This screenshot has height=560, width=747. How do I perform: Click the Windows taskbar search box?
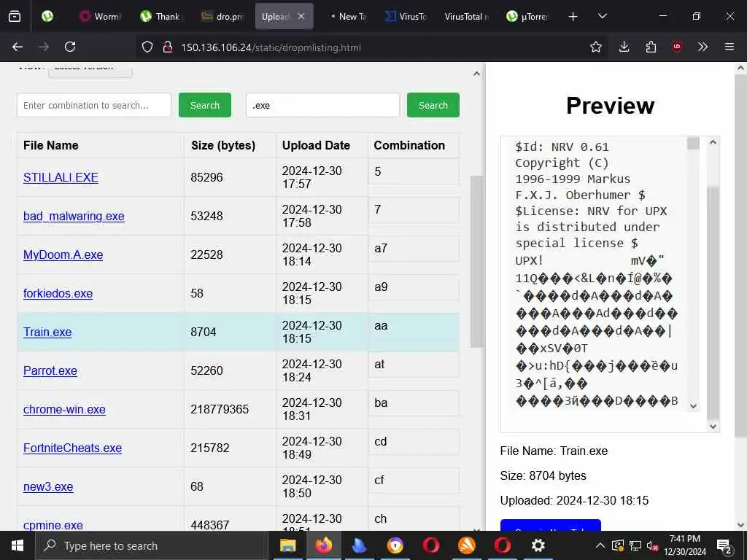(x=152, y=545)
